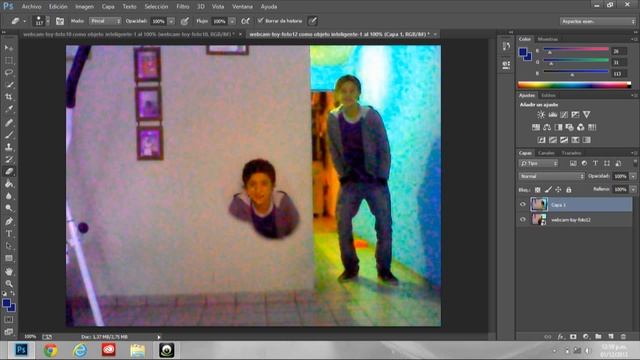Delete the selected layer via trash
Screen dimensions: 640x360
(623, 336)
